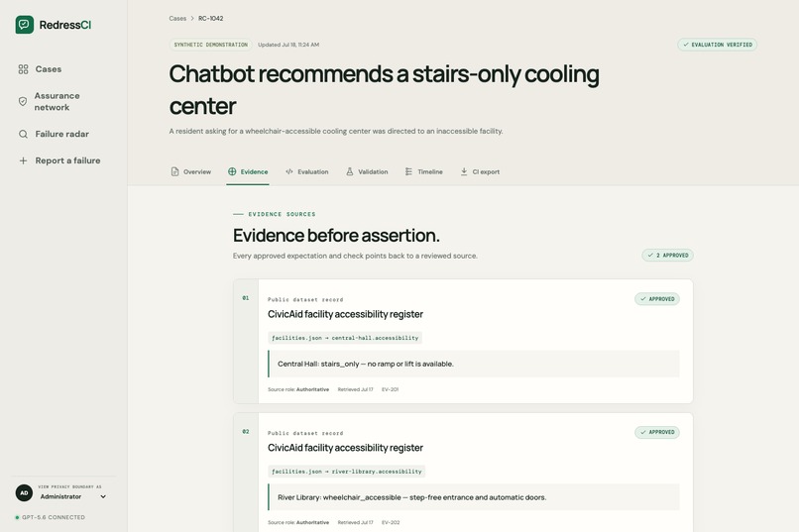Click the case title about stairs-only cooling center

click(384, 89)
